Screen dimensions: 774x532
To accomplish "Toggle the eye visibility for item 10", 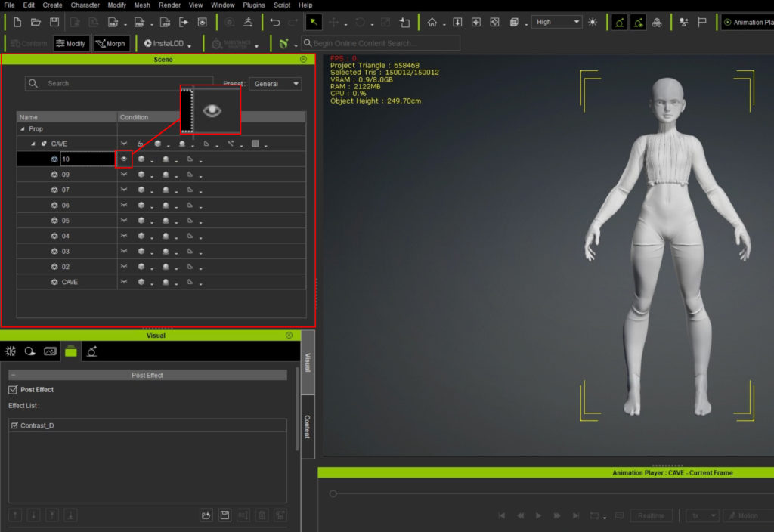I will 124,159.
